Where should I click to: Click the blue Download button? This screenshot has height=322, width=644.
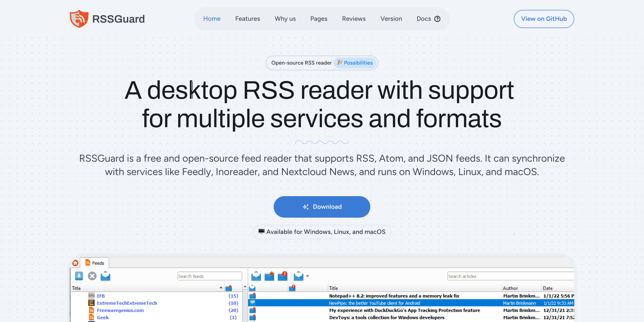[x=322, y=207]
